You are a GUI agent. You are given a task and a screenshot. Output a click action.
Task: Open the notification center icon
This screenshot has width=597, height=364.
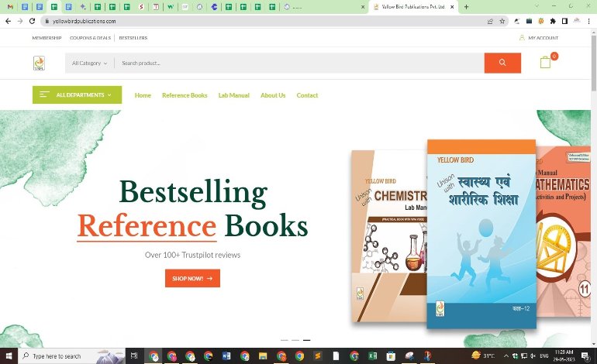(x=585, y=356)
